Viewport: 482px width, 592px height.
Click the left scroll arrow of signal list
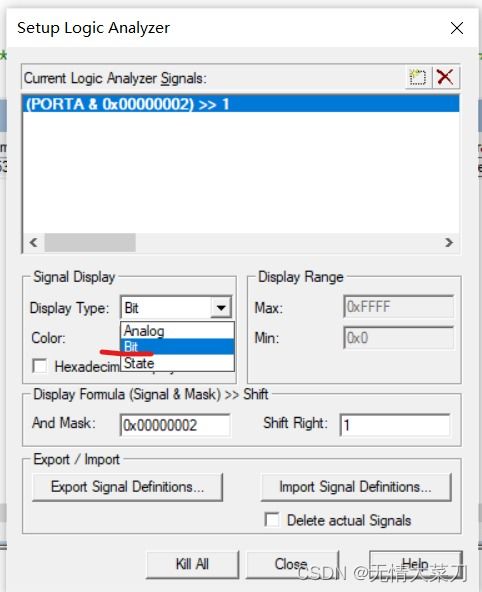point(34,242)
